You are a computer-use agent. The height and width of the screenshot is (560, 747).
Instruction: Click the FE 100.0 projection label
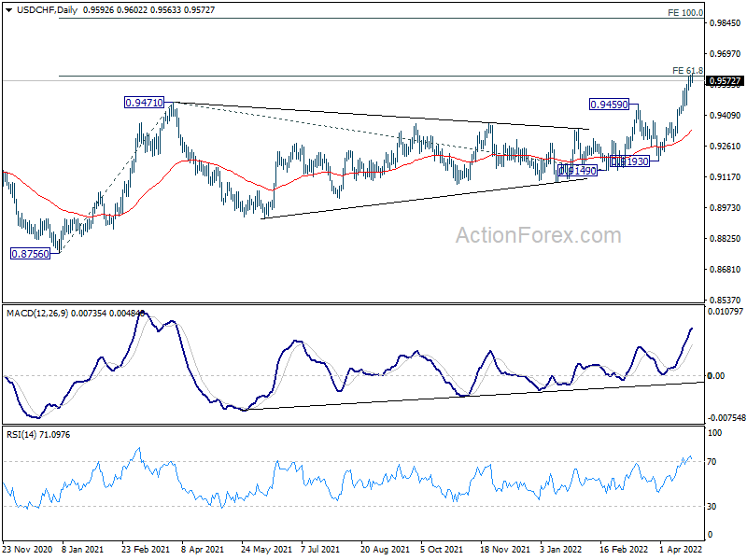[x=685, y=13]
